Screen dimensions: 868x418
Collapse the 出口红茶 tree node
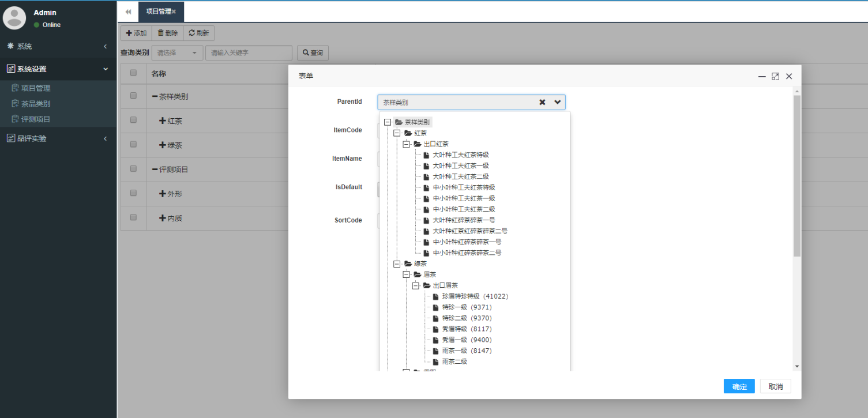pyautogui.click(x=406, y=144)
